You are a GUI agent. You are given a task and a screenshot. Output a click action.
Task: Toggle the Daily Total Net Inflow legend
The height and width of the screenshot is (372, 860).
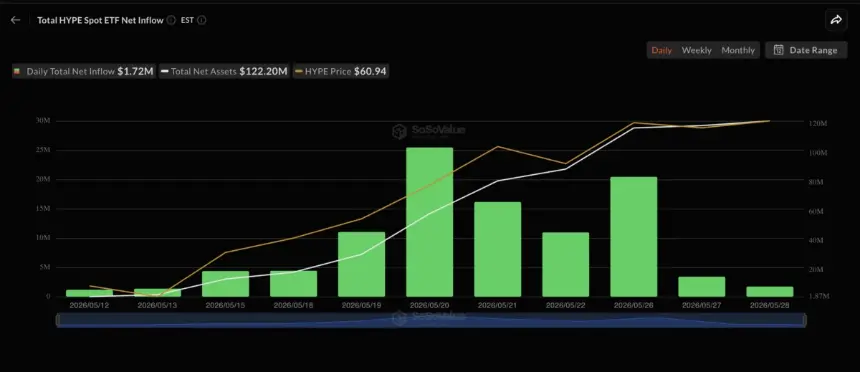click(84, 71)
